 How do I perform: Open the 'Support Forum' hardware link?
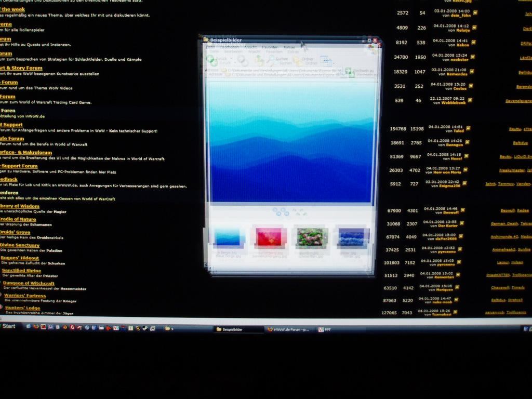pos(19,166)
